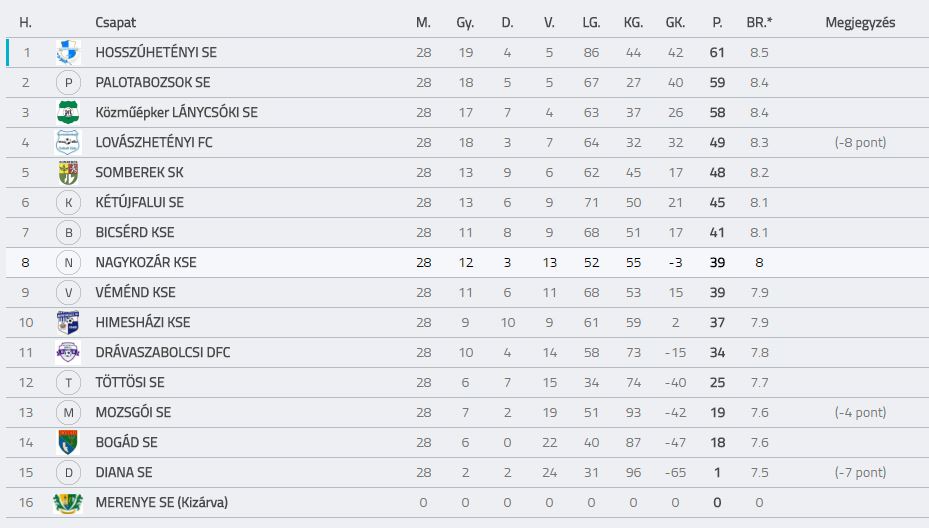The height and width of the screenshot is (528, 929).
Task: Click the P. points column header
Action: tap(717, 23)
